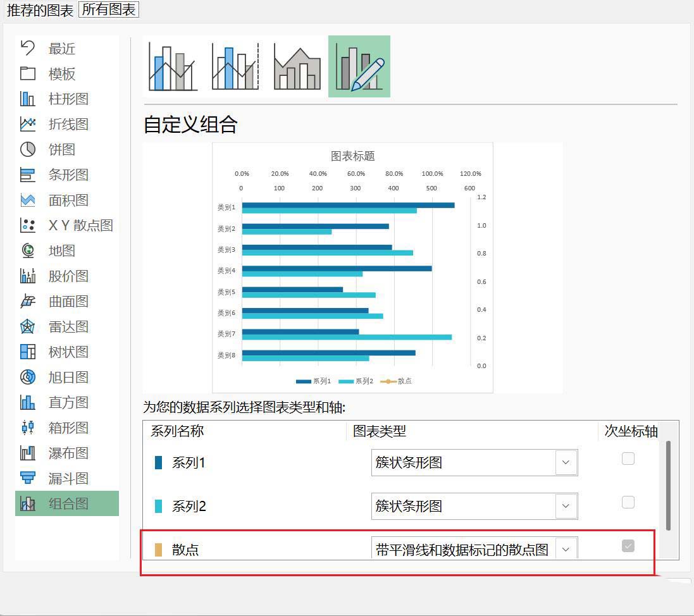Switch to 所有图表 tab

pos(108,9)
